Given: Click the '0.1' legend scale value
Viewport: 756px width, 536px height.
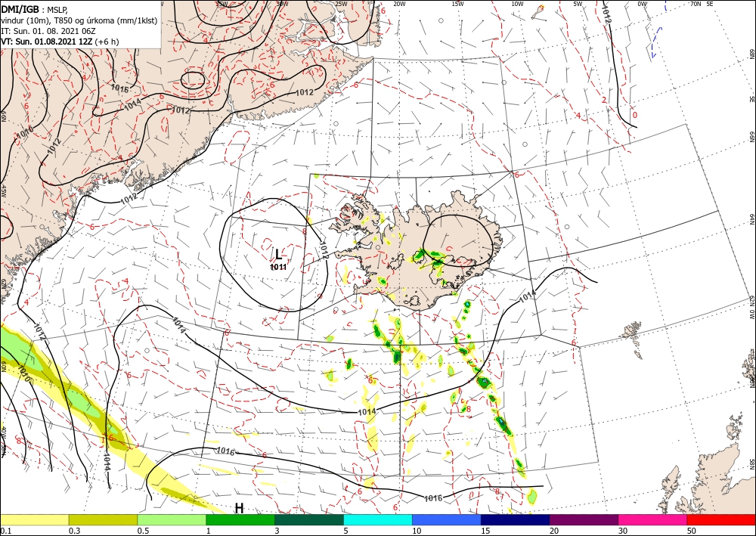Looking at the screenshot, I should click(6, 531).
